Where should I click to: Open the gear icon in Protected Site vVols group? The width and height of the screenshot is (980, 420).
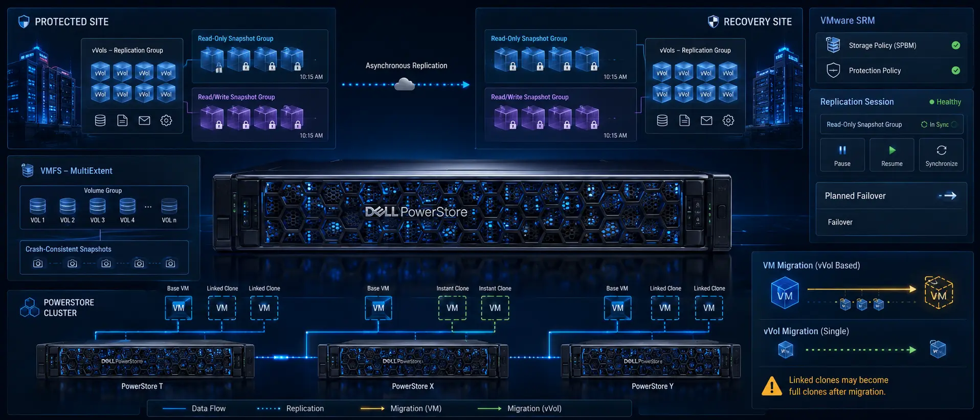pos(166,120)
